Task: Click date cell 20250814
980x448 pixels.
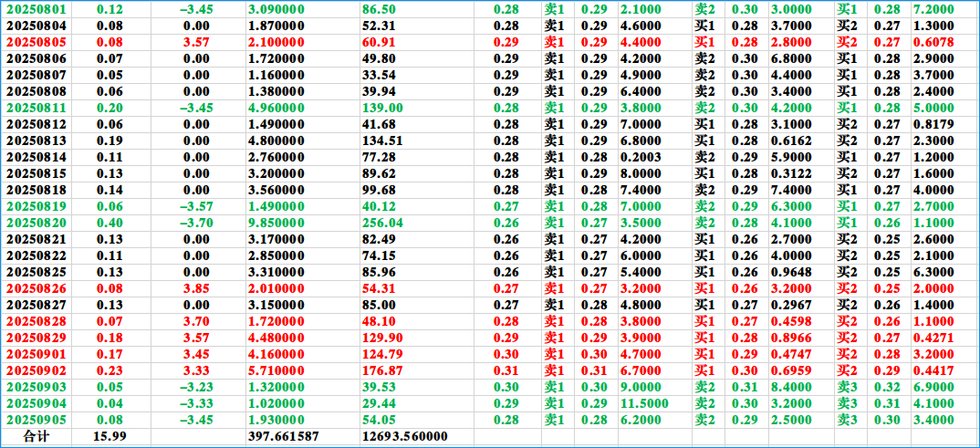Action: click(36, 156)
